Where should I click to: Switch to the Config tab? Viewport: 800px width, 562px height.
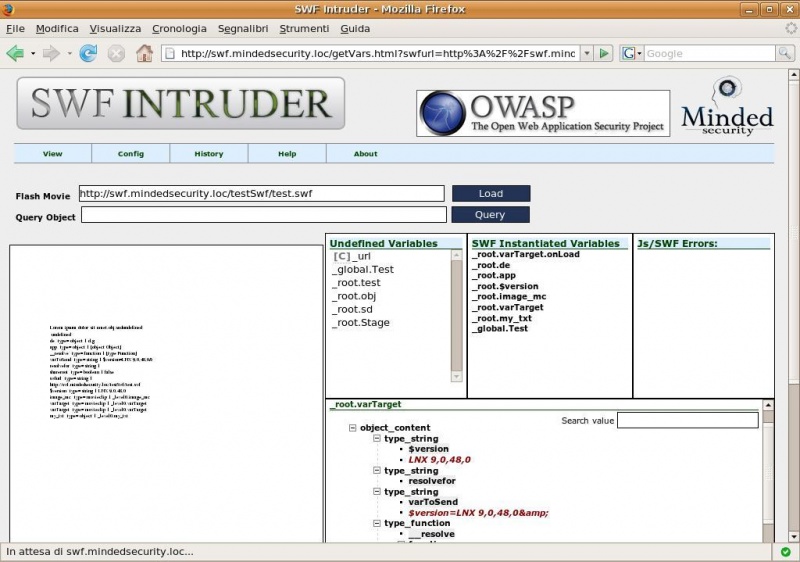pyautogui.click(x=131, y=154)
